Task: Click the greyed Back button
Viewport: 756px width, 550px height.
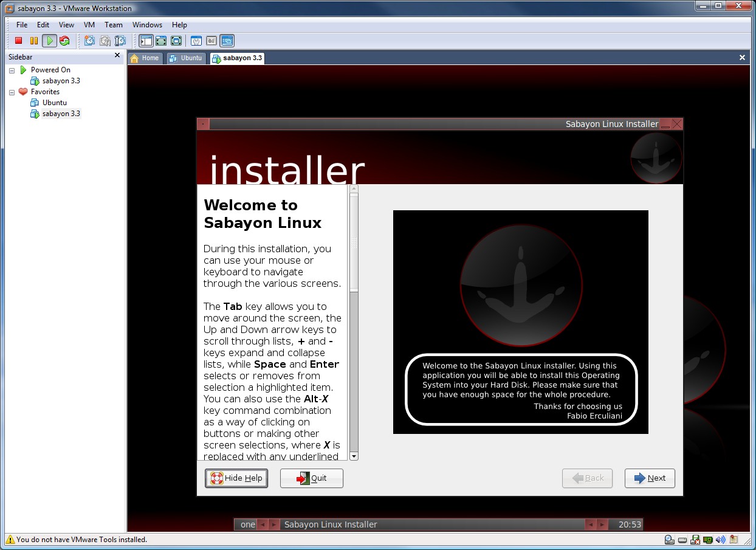Action: click(587, 478)
